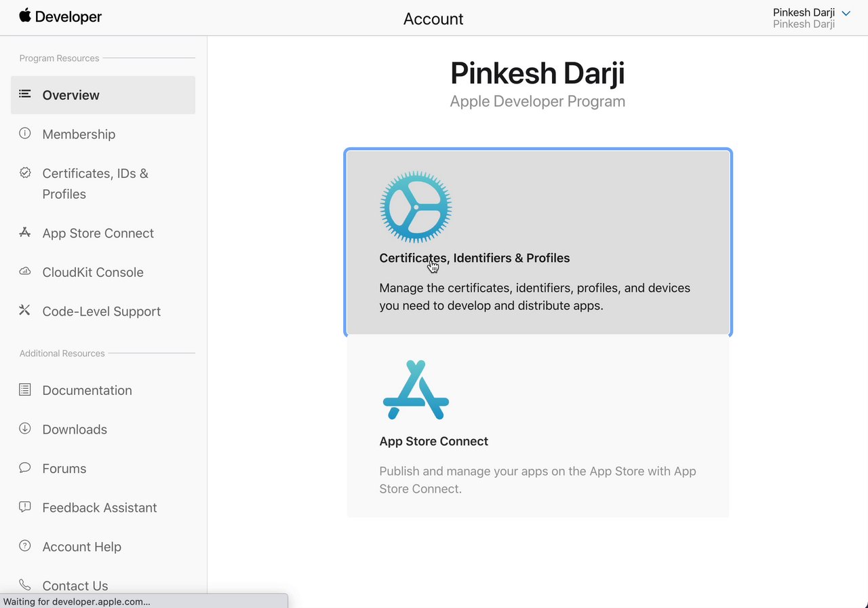
Task: Click the Account Help question mark icon
Action: pos(25,546)
